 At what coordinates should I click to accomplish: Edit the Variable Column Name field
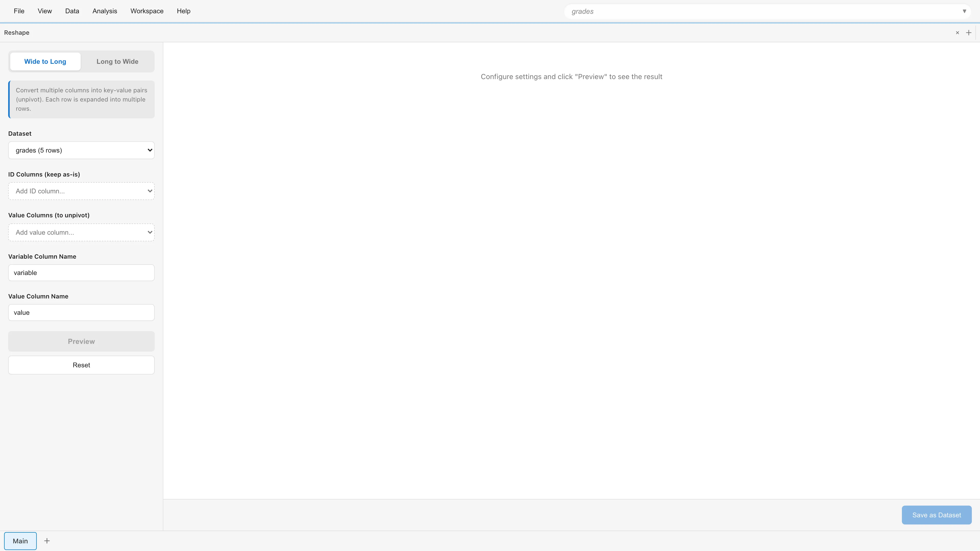81,273
